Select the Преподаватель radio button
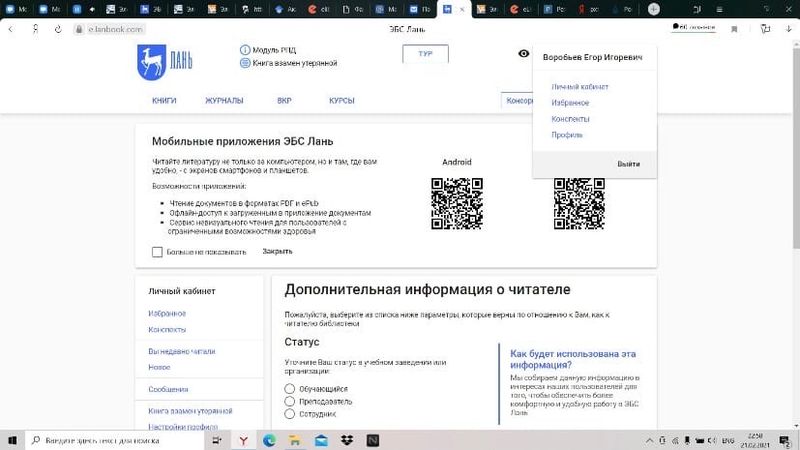The width and height of the screenshot is (800, 450). pos(290,402)
